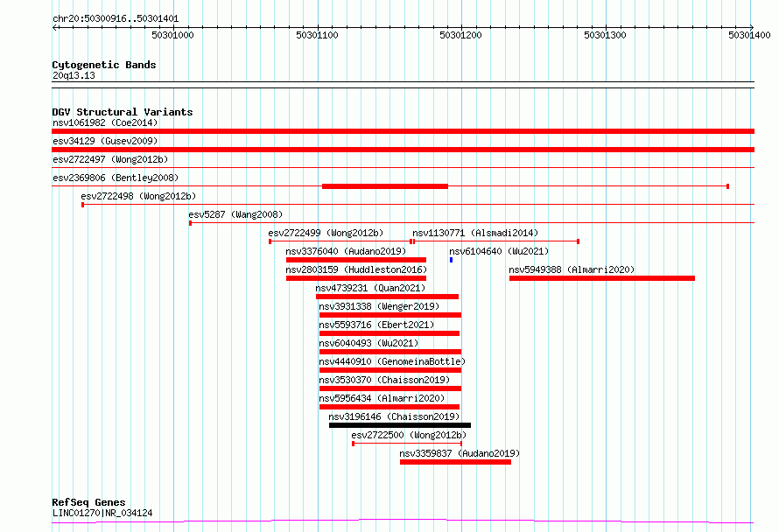Select the red nsv3359837 variant bar

point(455,462)
